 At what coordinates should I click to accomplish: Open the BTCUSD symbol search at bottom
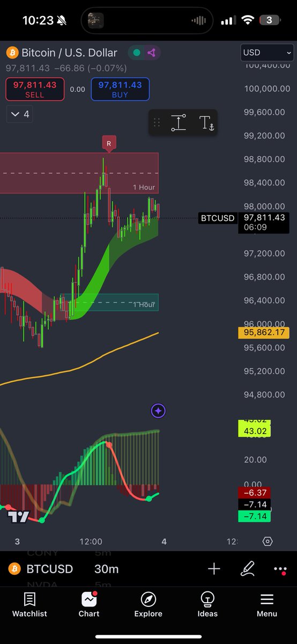point(49,569)
